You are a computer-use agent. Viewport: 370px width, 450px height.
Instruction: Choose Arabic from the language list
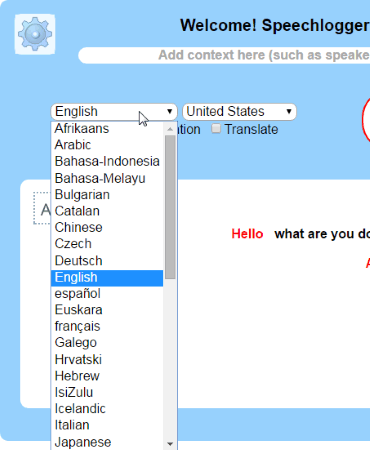[107, 145]
